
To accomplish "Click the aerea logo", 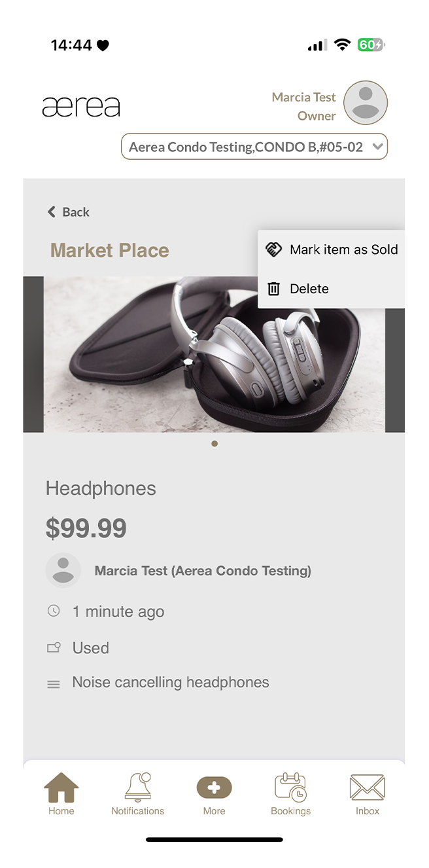I will 81,105.
